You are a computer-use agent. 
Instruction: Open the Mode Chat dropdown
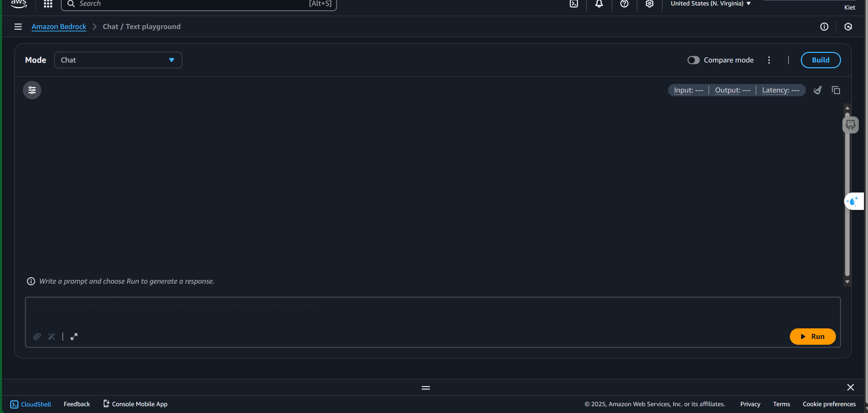pos(118,60)
